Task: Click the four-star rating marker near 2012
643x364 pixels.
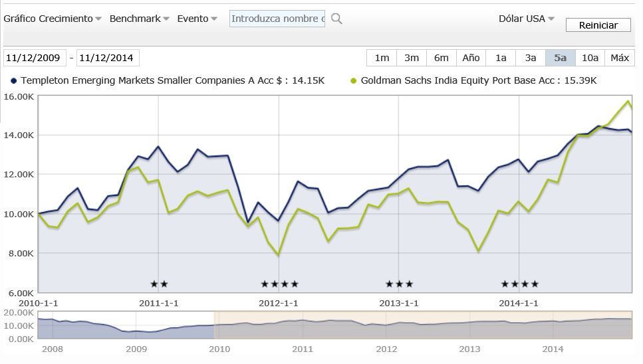Action: click(279, 284)
